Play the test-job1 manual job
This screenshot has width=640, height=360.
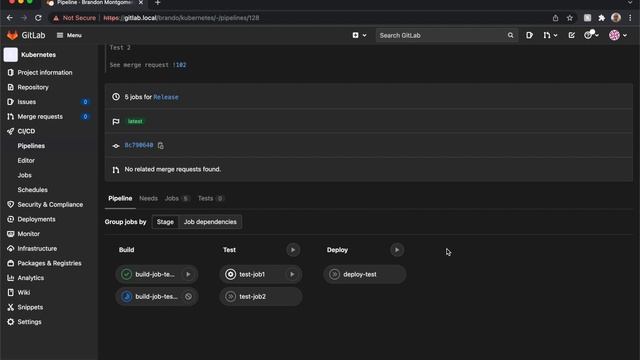pos(292,275)
